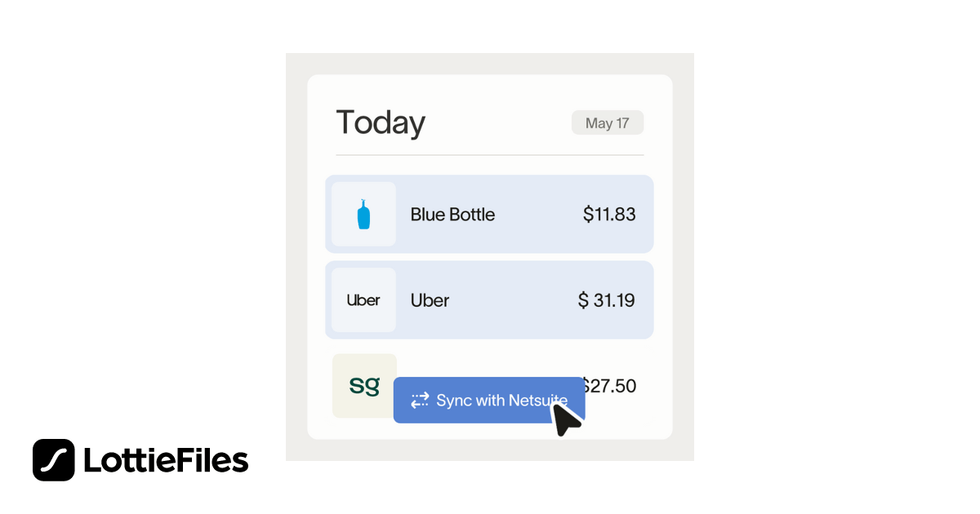Click the May 17 date badge
Image resolution: width=980 pixels, height=514 pixels.
(x=608, y=123)
